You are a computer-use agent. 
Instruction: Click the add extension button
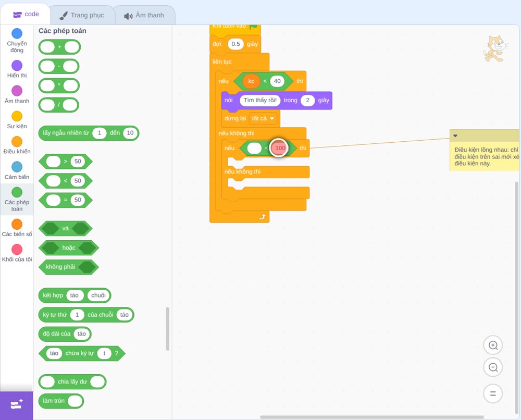point(17,405)
